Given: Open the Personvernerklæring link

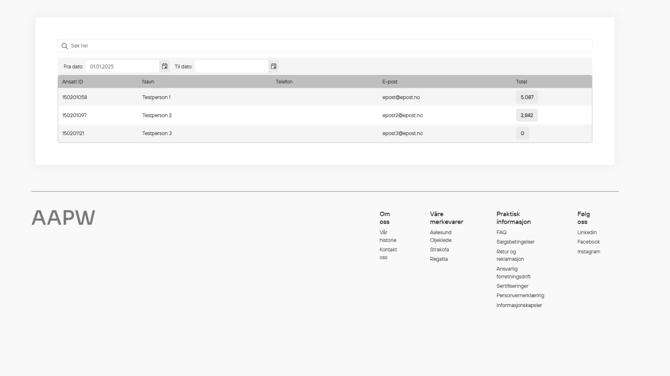Looking at the screenshot, I should coord(520,295).
